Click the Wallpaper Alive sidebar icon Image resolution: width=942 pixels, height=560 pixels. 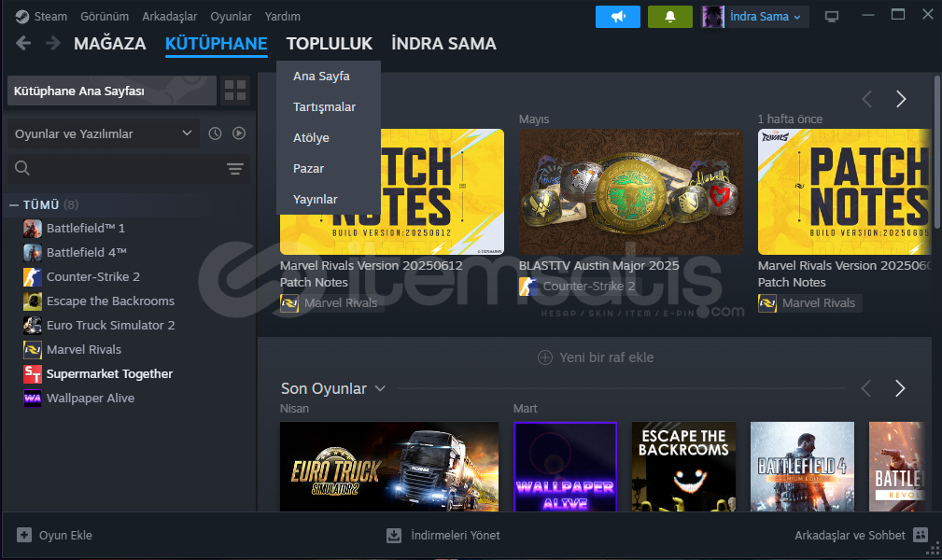[x=33, y=399]
